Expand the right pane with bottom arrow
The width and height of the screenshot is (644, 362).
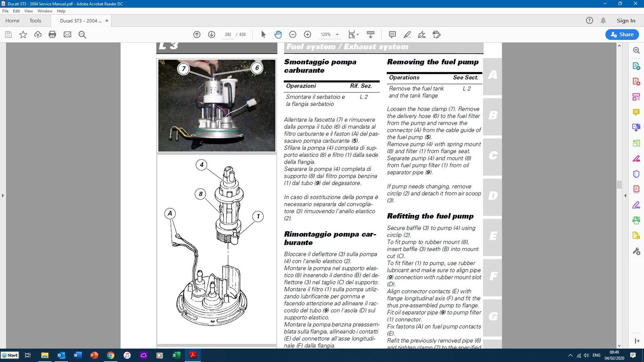click(x=637, y=341)
